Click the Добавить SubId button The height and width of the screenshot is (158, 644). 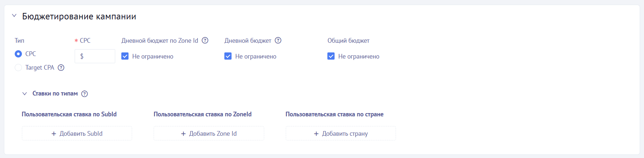[x=77, y=134]
